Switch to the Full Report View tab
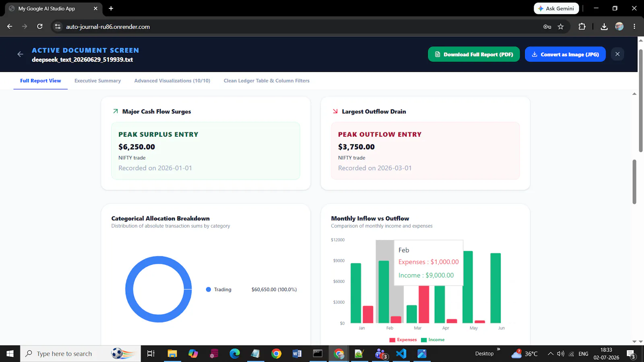644x362 pixels. (41, 81)
